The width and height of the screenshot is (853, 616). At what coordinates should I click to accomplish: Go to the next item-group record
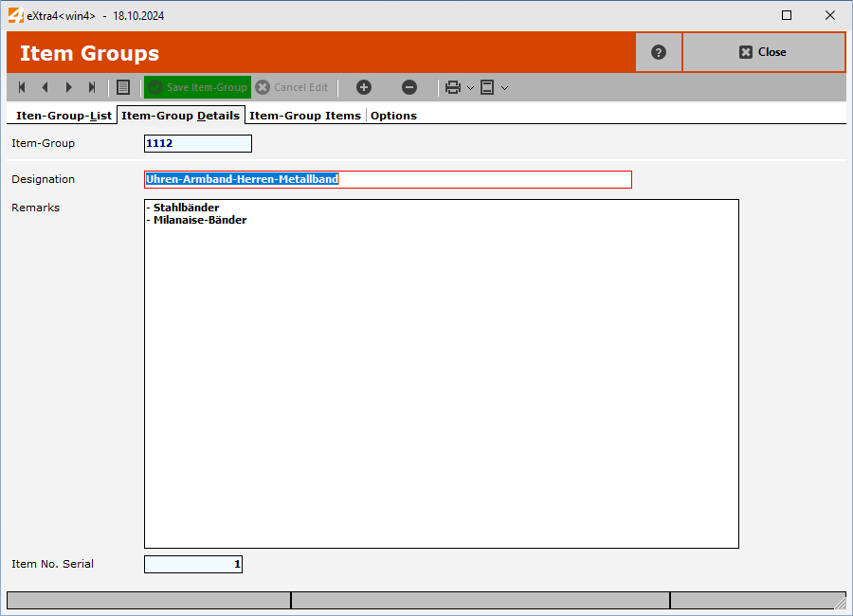[68, 87]
